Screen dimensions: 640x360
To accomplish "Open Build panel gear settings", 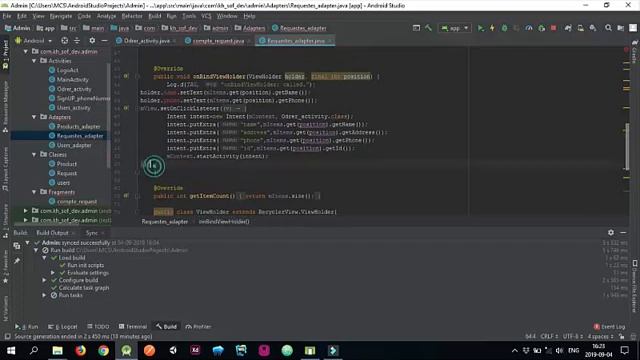I will (611, 232).
